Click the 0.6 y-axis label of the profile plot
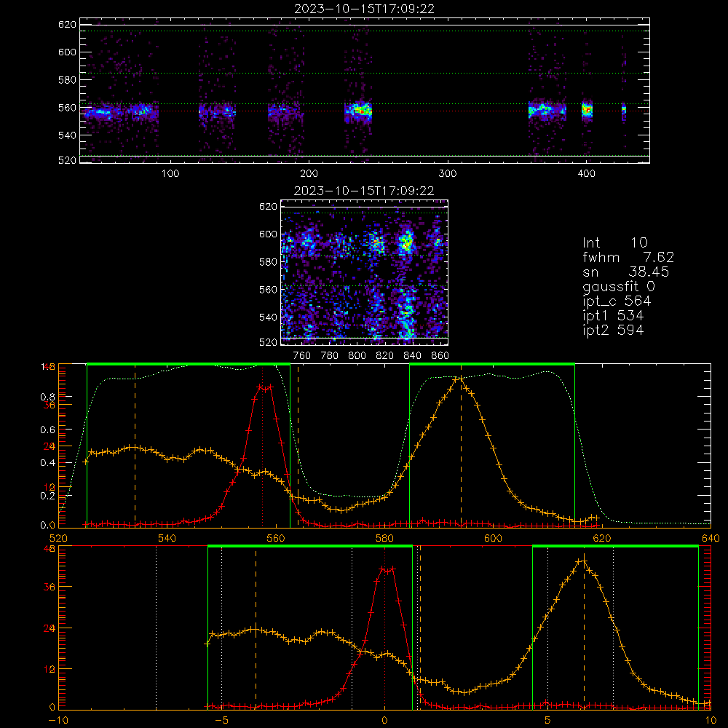 47,430
